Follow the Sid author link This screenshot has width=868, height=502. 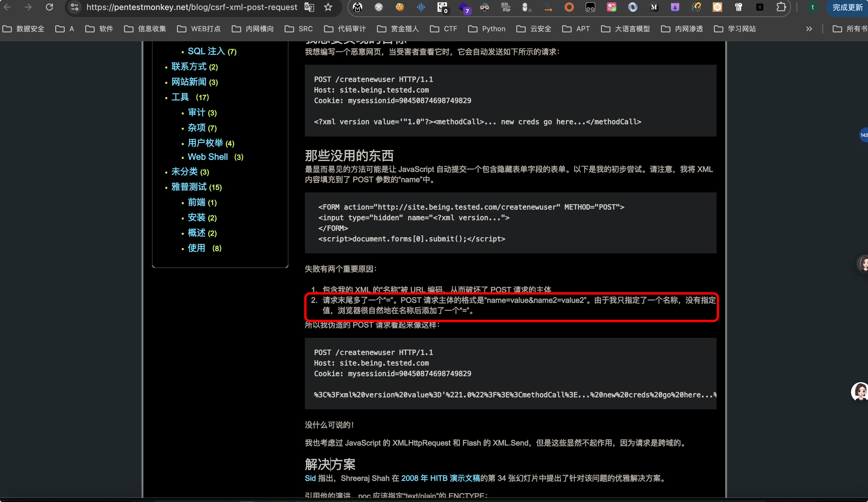tap(310, 478)
